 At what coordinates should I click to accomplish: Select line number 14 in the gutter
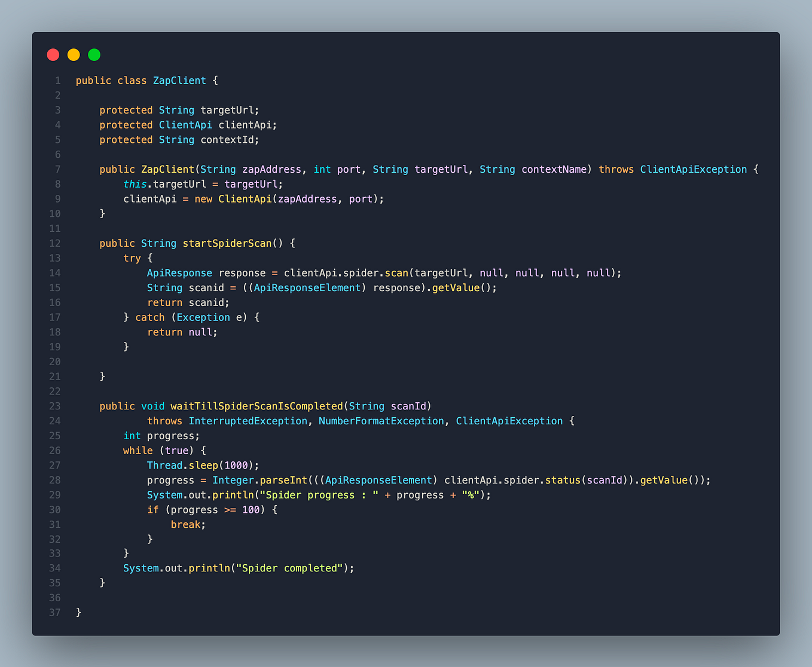[x=54, y=273]
